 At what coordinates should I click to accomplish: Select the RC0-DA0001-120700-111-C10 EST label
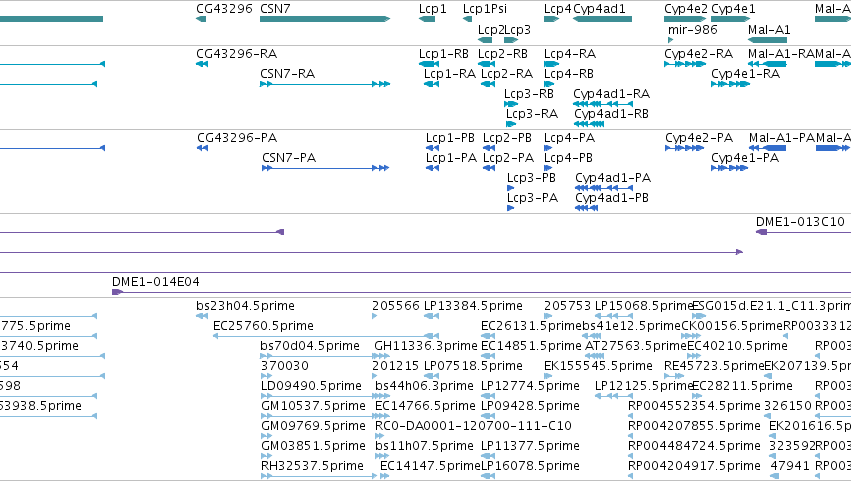[473, 427]
